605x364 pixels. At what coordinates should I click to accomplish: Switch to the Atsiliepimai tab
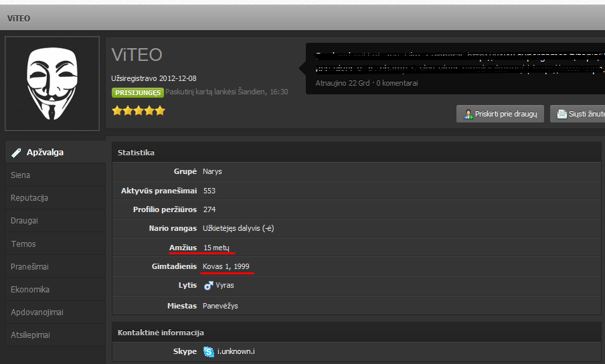coord(55,335)
